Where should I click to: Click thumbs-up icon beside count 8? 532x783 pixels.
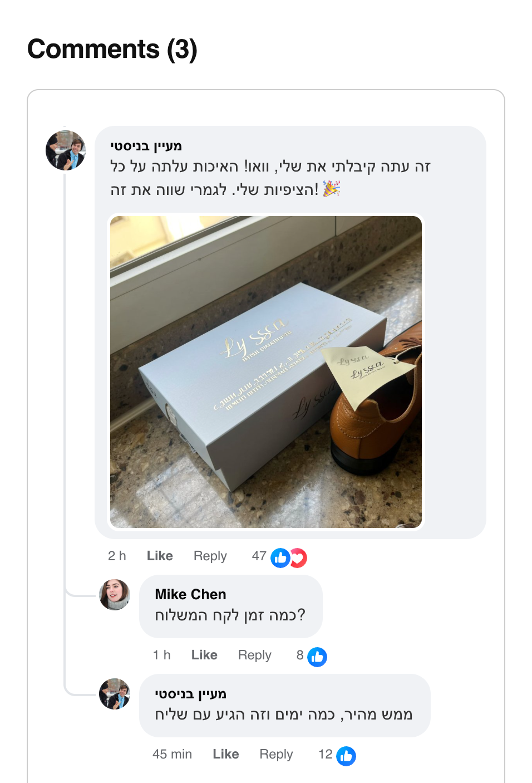tap(317, 657)
